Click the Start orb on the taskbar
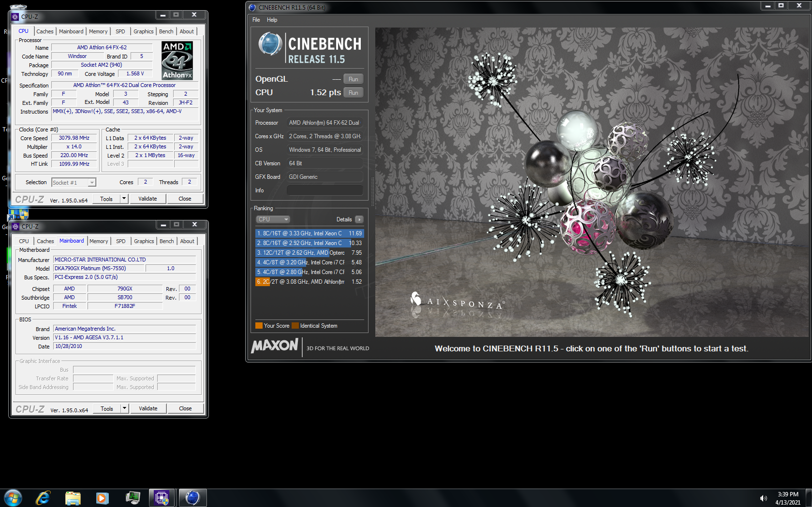812x507 pixels. 13,498
